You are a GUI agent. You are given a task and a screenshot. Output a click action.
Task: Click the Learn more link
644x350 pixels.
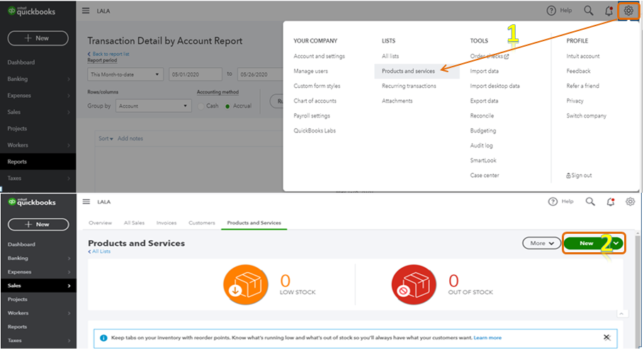(x=487, y=338)
